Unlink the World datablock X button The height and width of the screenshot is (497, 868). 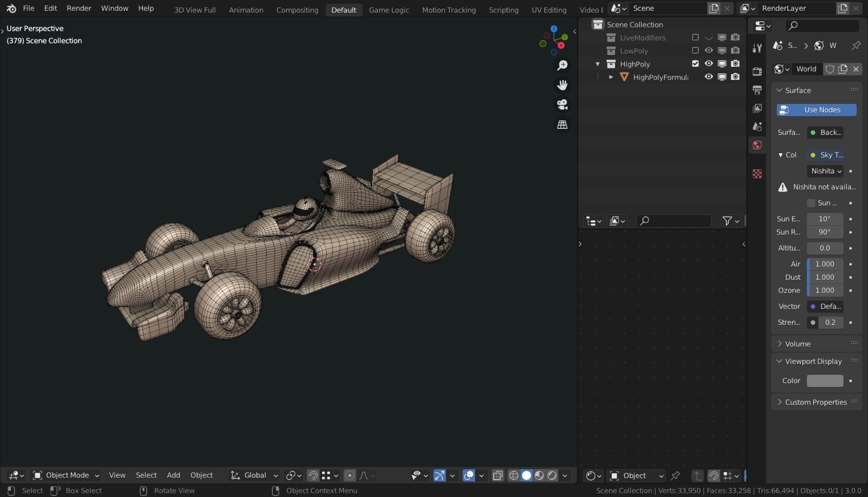point(856,69)
